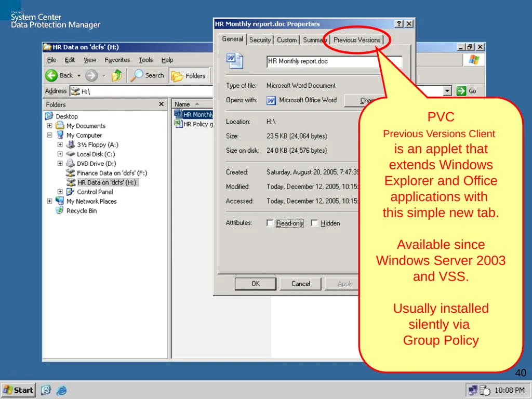Viewport: 532px width, 399px height.
Task: Click the green Go arrow button
Action: [461, 91]
